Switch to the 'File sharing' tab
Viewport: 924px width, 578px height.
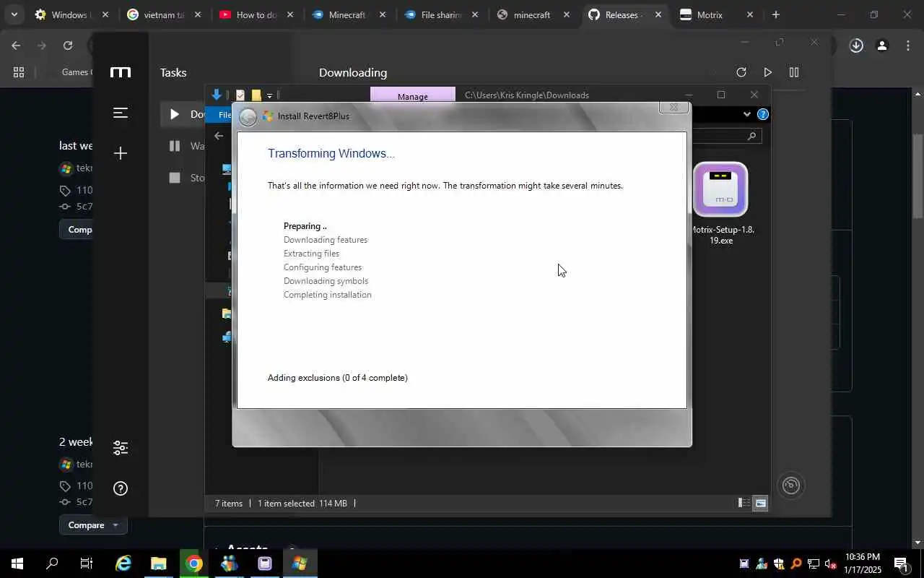pyautogui.click(x=440, y=14)
